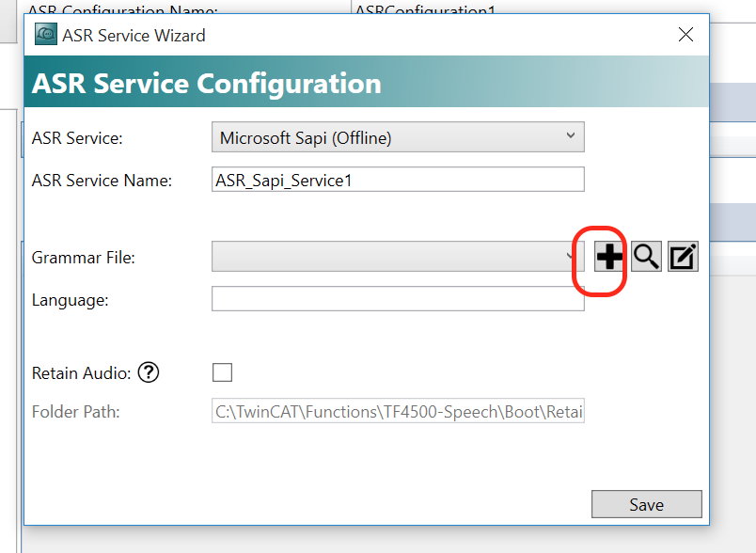The width and height of the screenshot is (756, 553).
Task: Show Retain Audio help question mark
Action: click(149, 372)
